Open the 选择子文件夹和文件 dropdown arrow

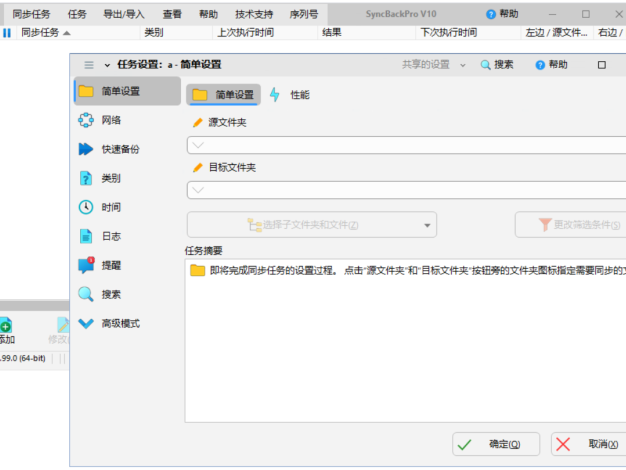click(427, 225)
